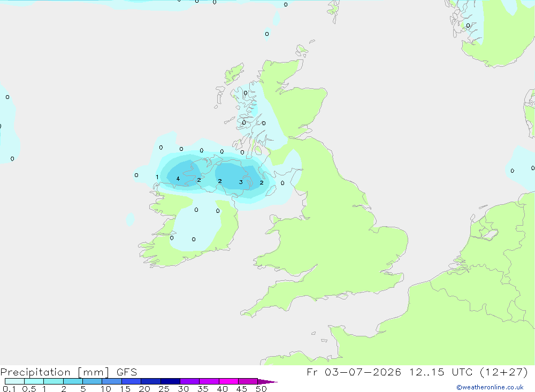Click the date text 'Fr 03-07-2026'
The image size is (535, 392).
click(x=354, y=372)
